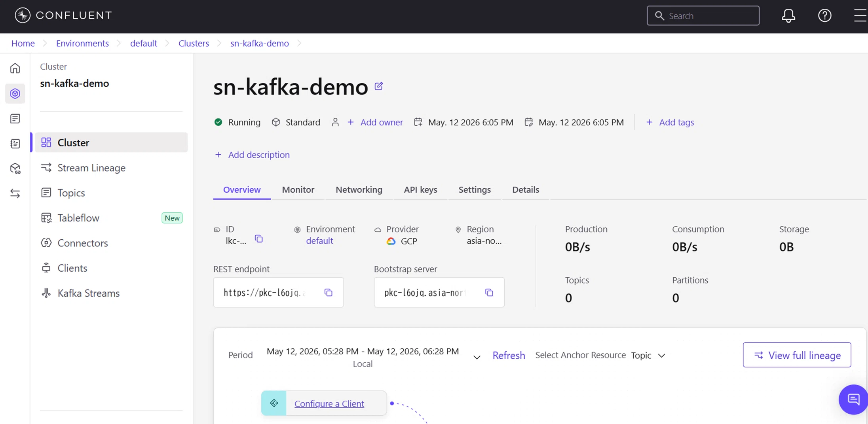
Task: Click the Refresh link
Action: (x=509, y=355)
